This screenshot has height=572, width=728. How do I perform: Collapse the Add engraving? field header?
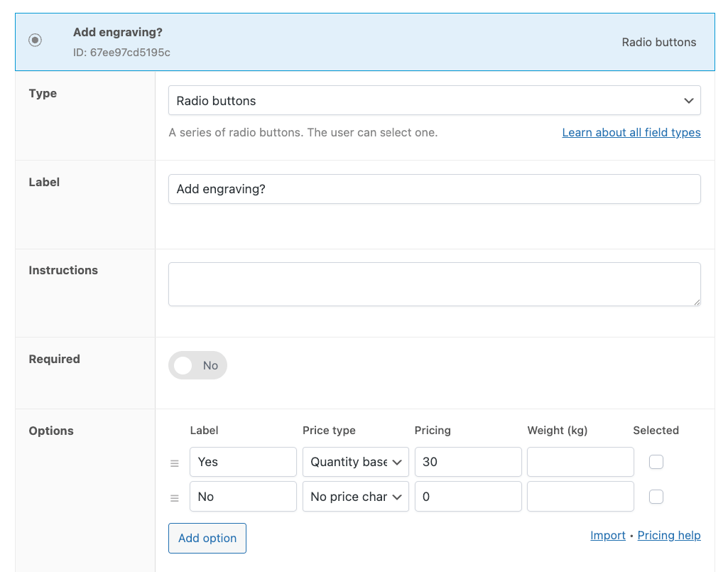365,42
